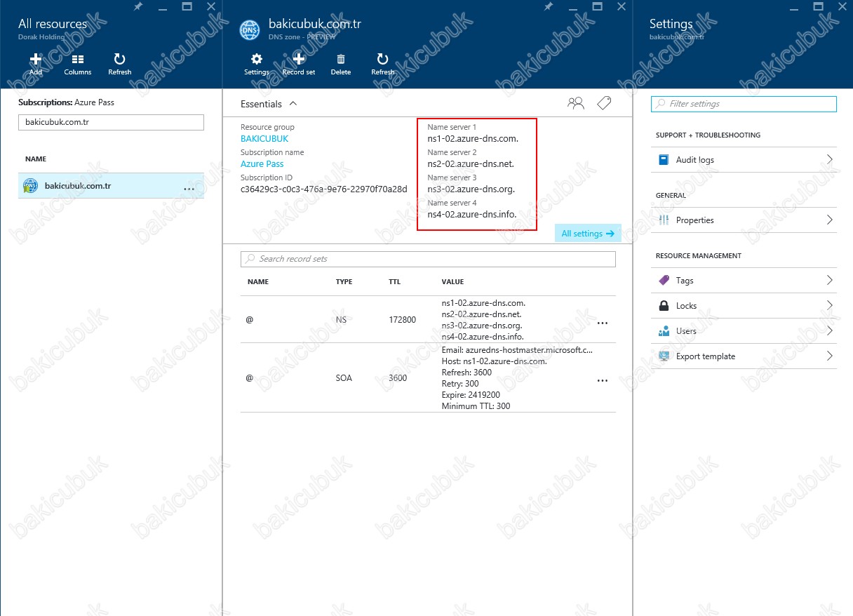The height and width of the screenshot is (616, 853).
Task: Pin the DNS zone blade
Action: (549, 6)
